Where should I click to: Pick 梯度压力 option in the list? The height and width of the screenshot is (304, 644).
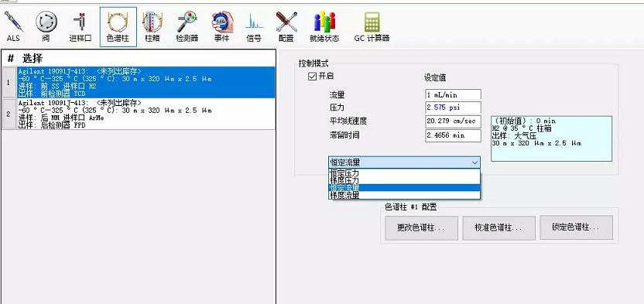404,180
